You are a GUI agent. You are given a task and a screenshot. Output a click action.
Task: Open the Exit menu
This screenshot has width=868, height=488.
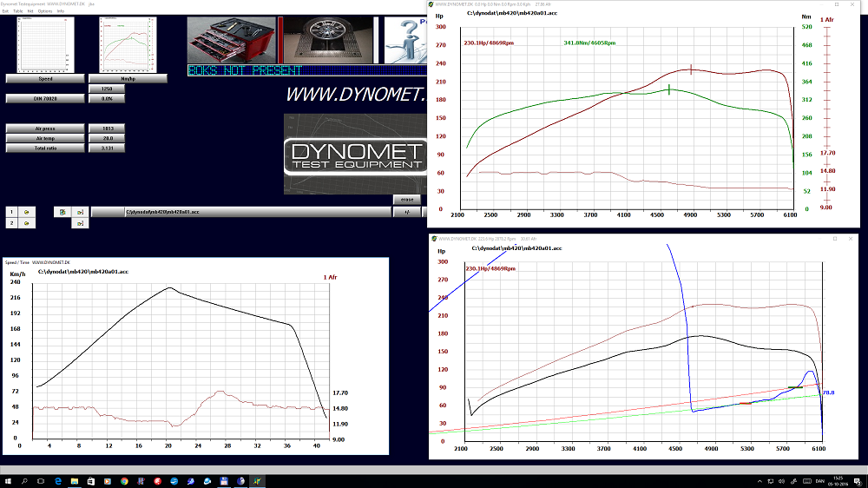click(x=5, y=11)
